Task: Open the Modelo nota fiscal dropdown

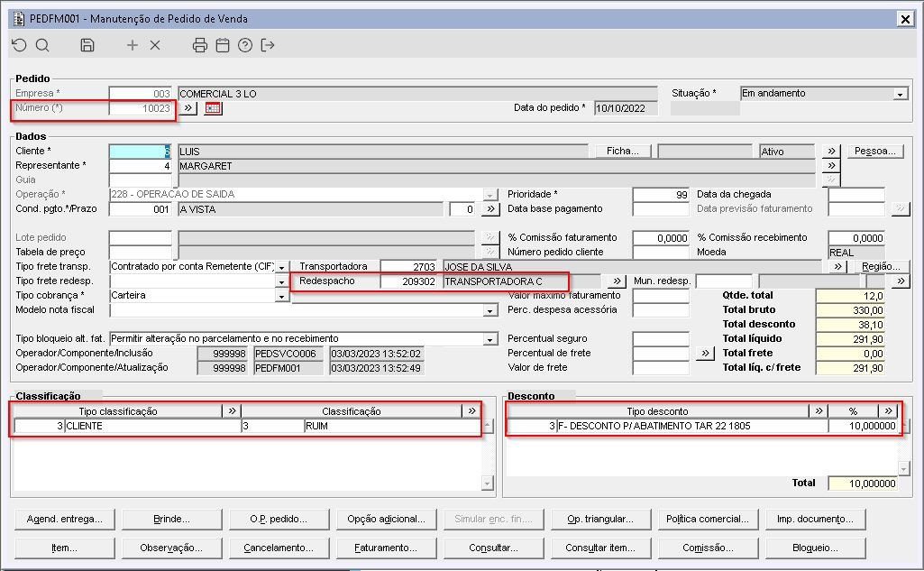Action: point(490,310)
